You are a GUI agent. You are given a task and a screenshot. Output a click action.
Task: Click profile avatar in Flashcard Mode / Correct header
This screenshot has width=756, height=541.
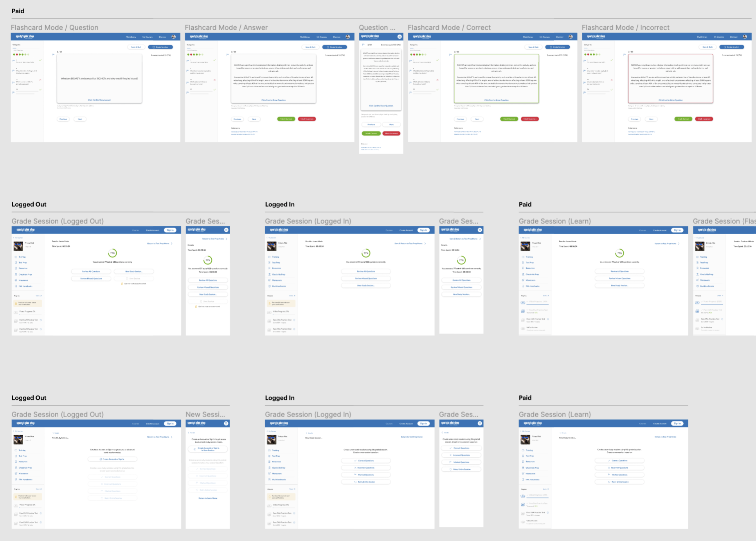[571, 37]
